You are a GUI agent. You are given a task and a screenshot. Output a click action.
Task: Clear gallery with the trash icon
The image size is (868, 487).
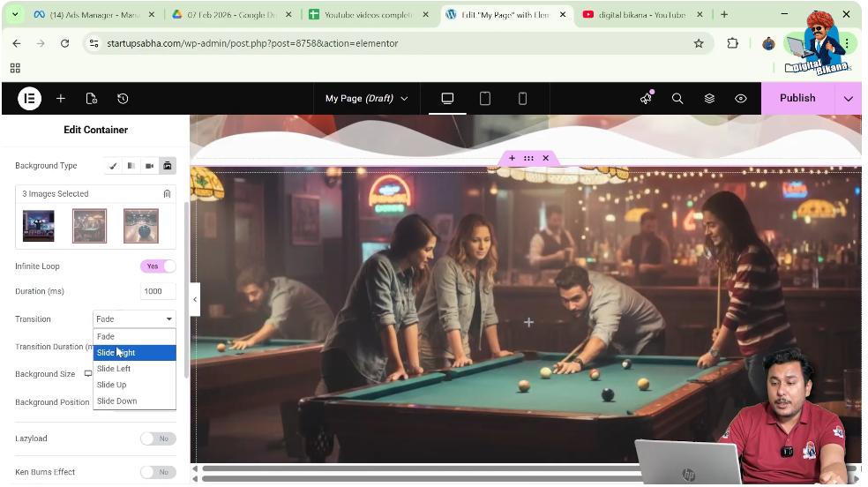point(168,194)
